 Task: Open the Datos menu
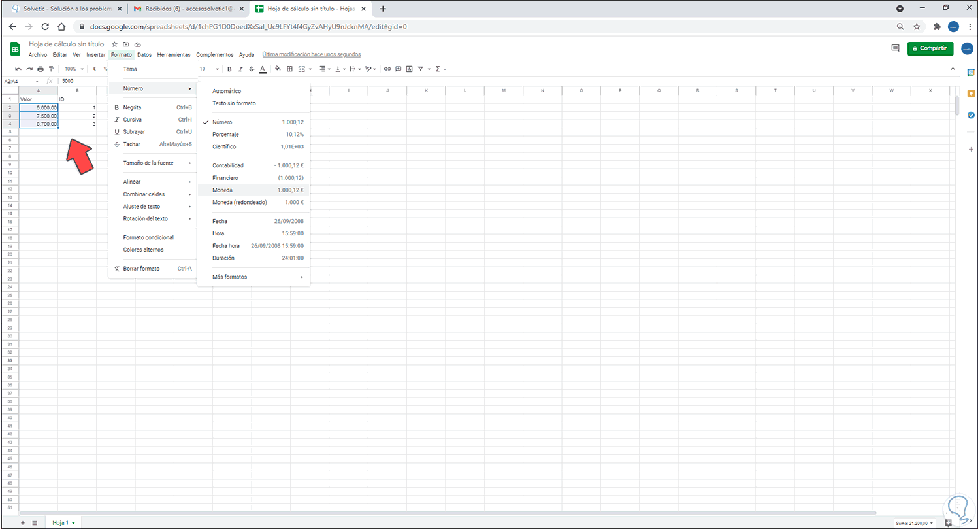click(144, 54)
